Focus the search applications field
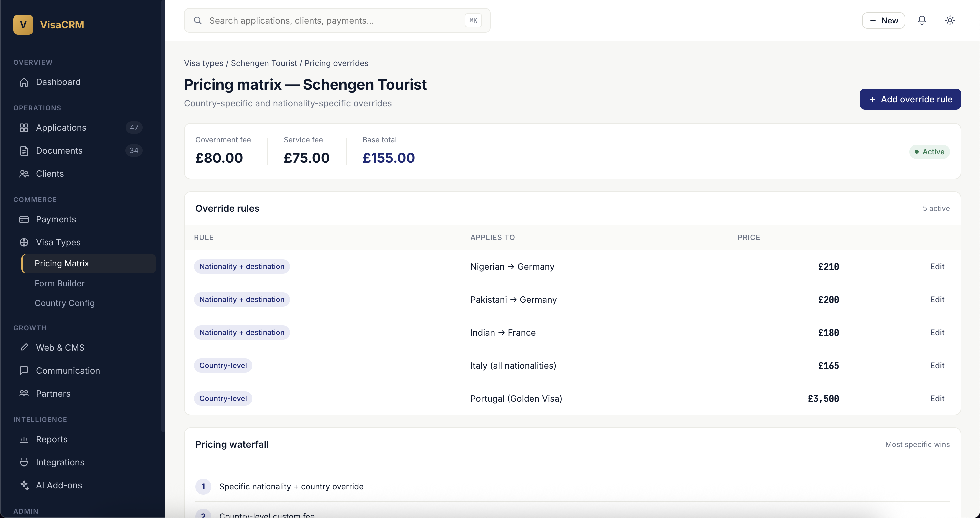The image size is (980, 518). [x=337, y=21]
